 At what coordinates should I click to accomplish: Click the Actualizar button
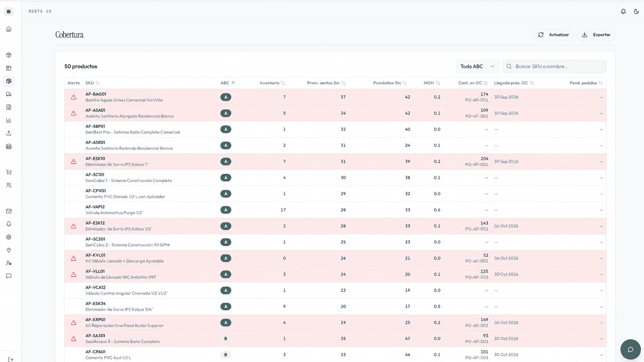[554, 35]
